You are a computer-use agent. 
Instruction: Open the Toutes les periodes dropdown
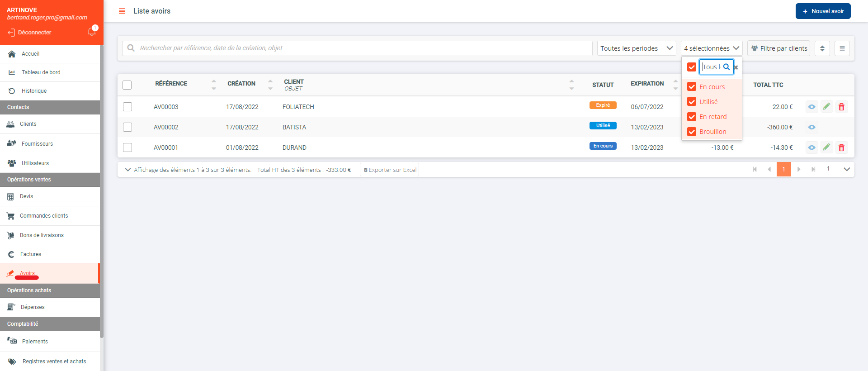(636, 48)
